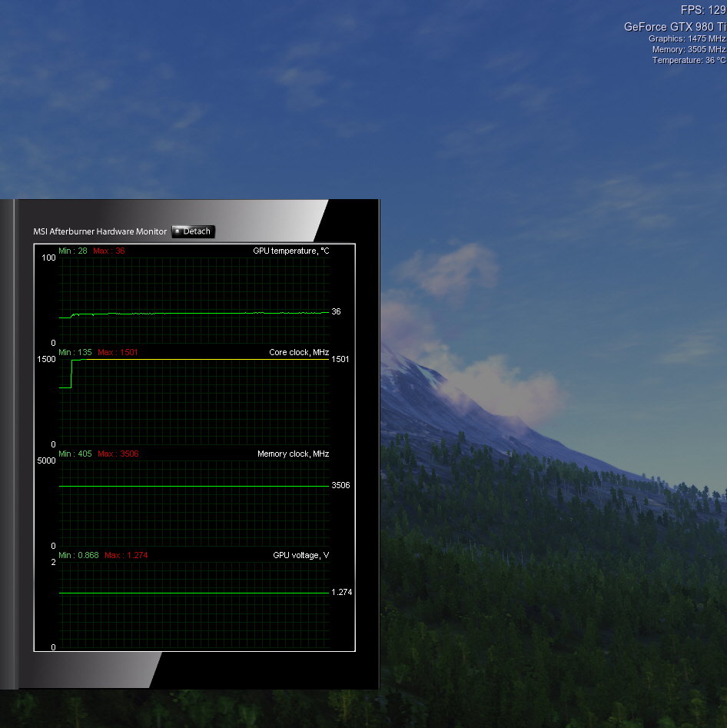The image size is (727, 728).
Task: Click the current core clock reading 1501 beside graph
Action: (x=340, y=359)
